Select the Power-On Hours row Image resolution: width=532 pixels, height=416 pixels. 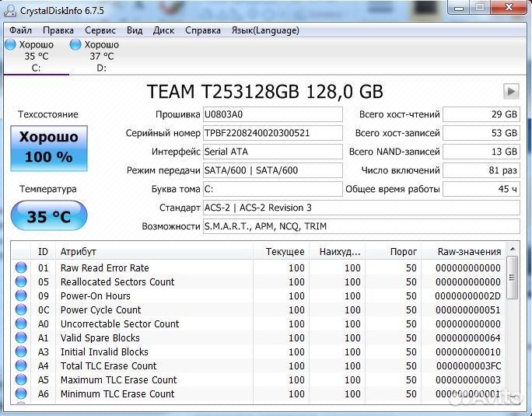coord(258,295)
